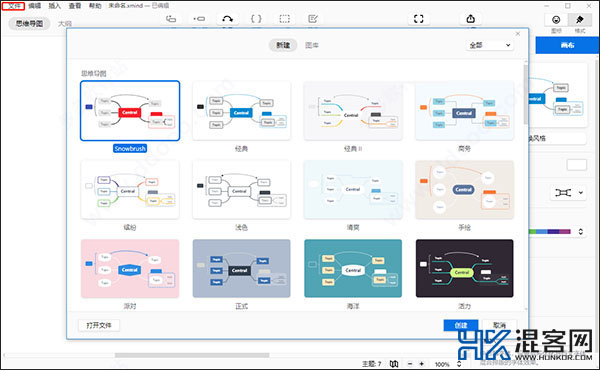Click the summary braces toolbar icon
The image size is (600, 370).
(x=256, y=19)
